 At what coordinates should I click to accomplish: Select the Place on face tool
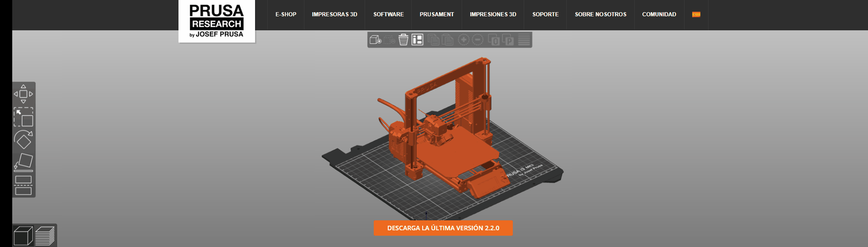[24, 162]
